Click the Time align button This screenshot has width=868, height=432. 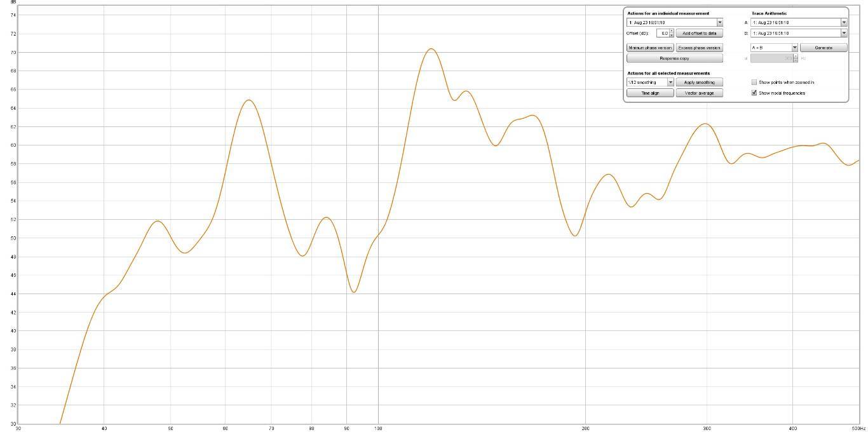(650, 93)
